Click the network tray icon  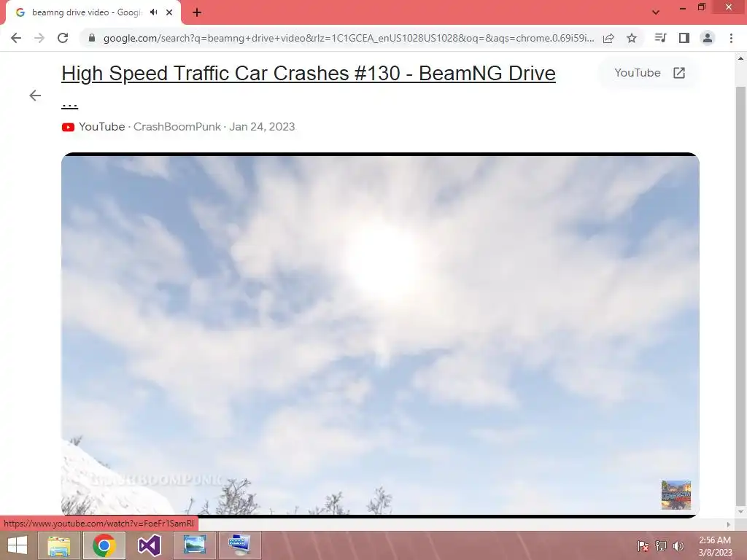(x=661, y=545)
